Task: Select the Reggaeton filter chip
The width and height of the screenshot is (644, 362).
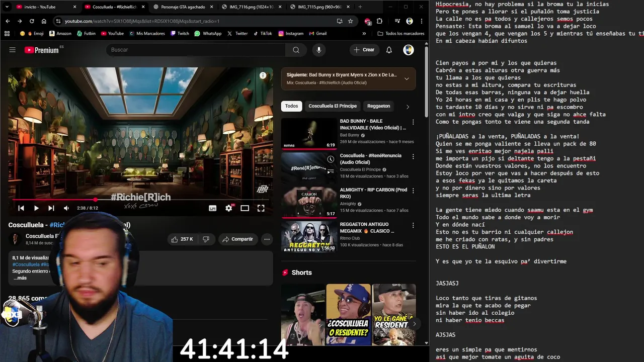Action: (x=378, y=106)
